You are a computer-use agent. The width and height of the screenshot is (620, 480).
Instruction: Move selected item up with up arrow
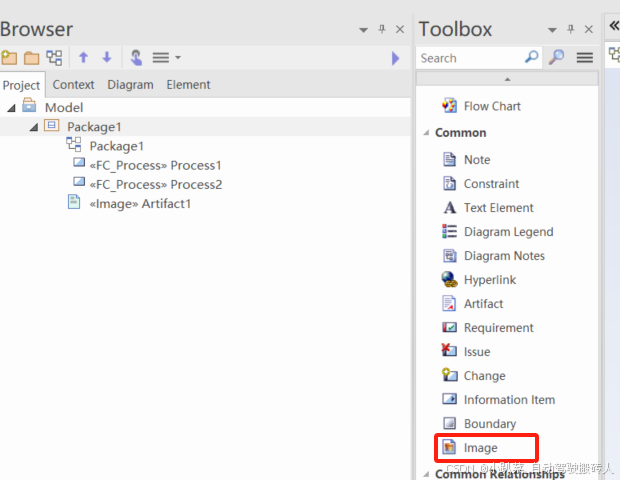(83, 58)
